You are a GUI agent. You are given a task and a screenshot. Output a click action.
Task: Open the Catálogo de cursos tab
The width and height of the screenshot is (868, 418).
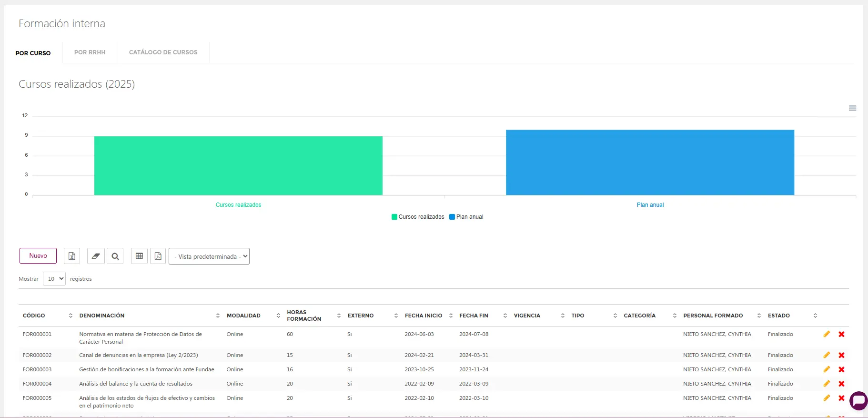[163, 52]
